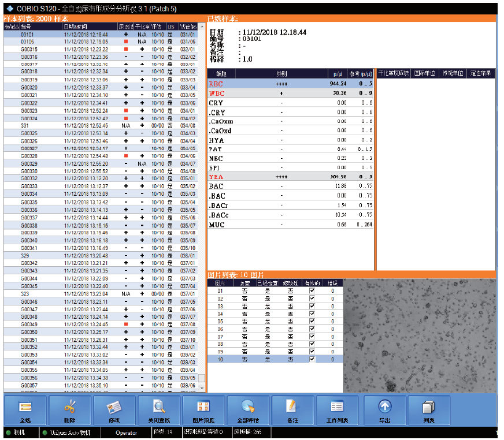The width and height of the screenshot is (504, 440).
Task: Sort sample list by 编号 column header
Action: 27,27
